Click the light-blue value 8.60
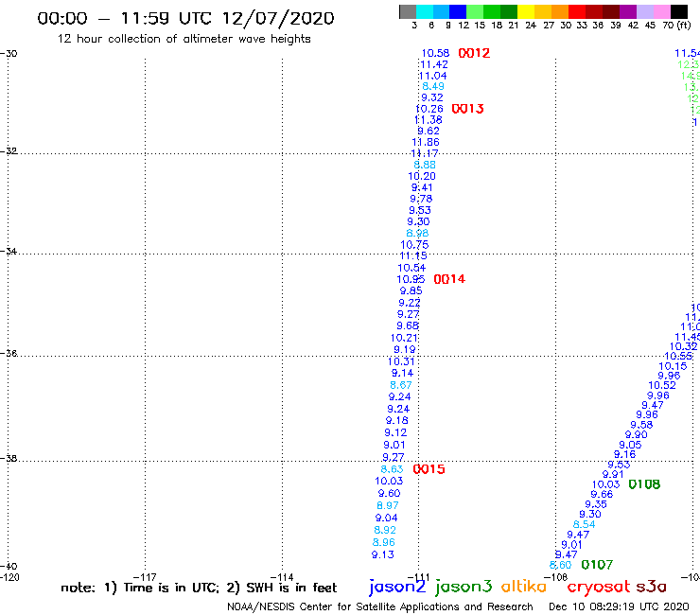The image size is (700, 615). click(560, 565)
